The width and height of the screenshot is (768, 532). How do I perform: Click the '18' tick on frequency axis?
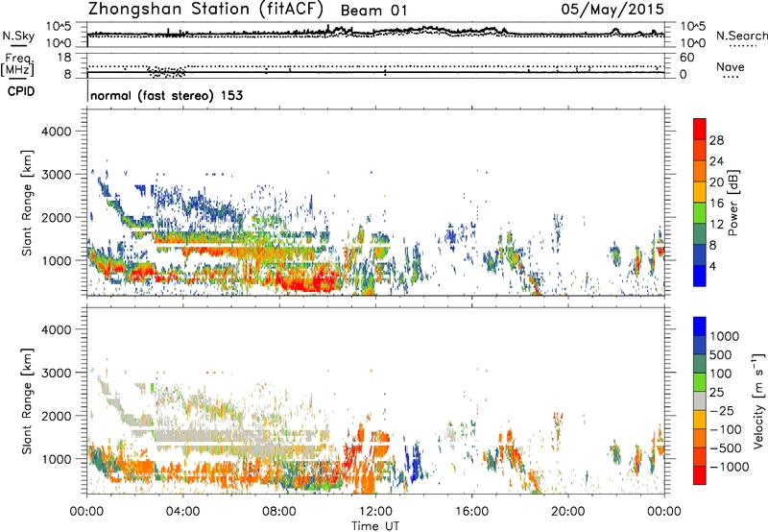[63, 58]
